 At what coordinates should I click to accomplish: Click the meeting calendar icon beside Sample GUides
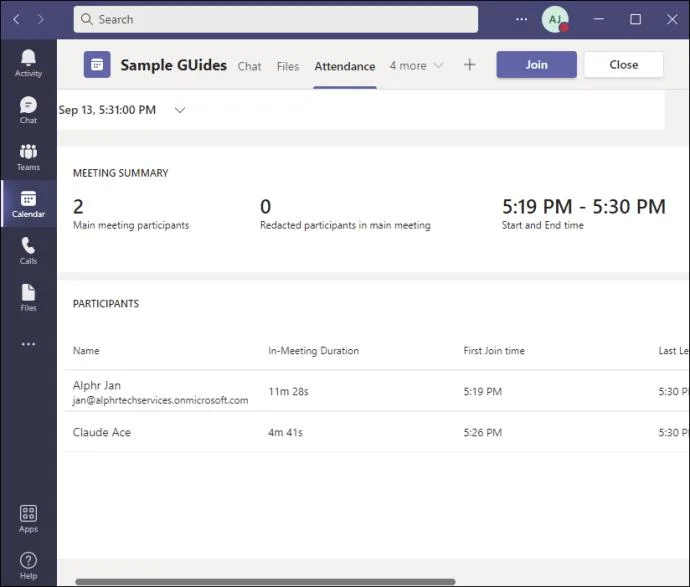click(97, 65)
